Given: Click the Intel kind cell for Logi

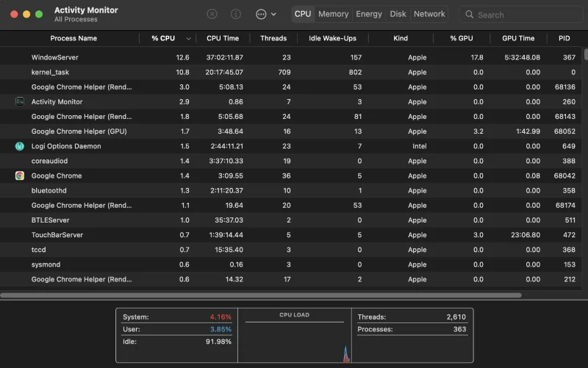Looking at the screenshot, I should point(419,146).
